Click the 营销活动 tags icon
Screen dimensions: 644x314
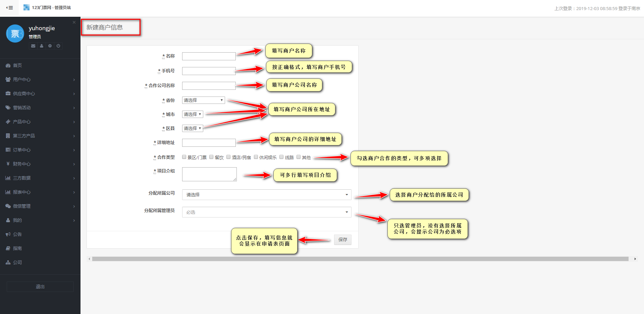pyautogui.click(x=8, y=108)
